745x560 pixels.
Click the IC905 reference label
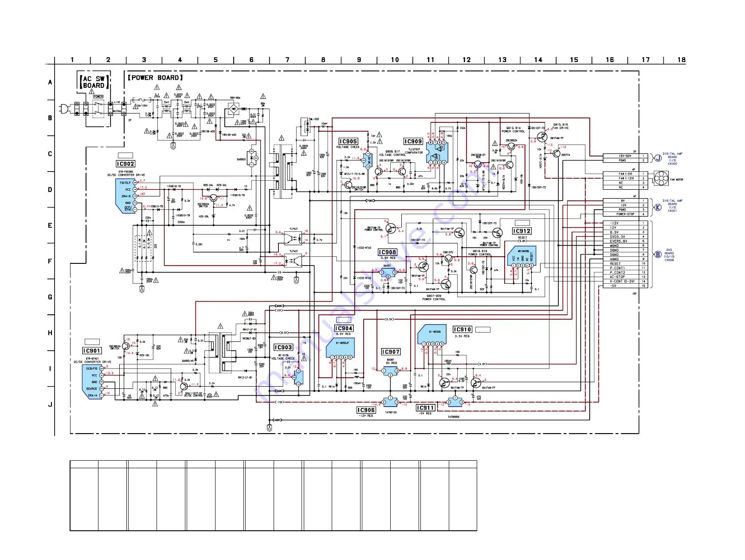348,141
